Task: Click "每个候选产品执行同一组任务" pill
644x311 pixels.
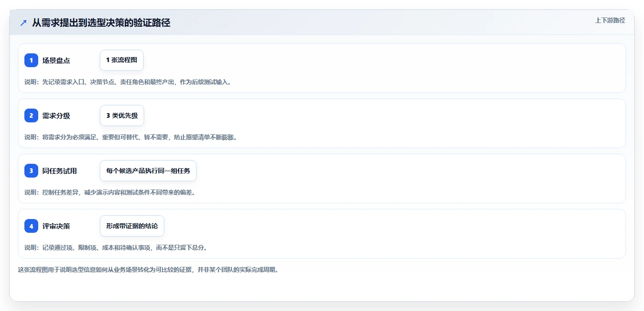Action: tap(148, 171)
